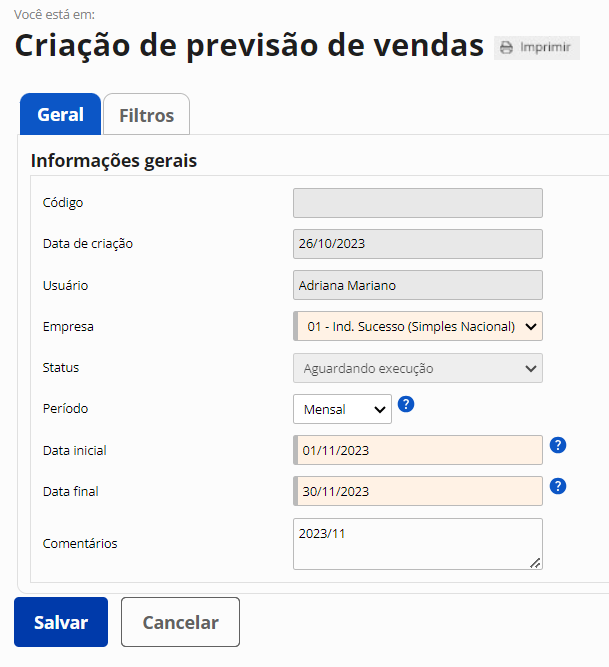Image resolution: width=609 pixels, height=667 pixels.
Task: Open the Status dropdown showing Aguardando execução
Action: 418,368
